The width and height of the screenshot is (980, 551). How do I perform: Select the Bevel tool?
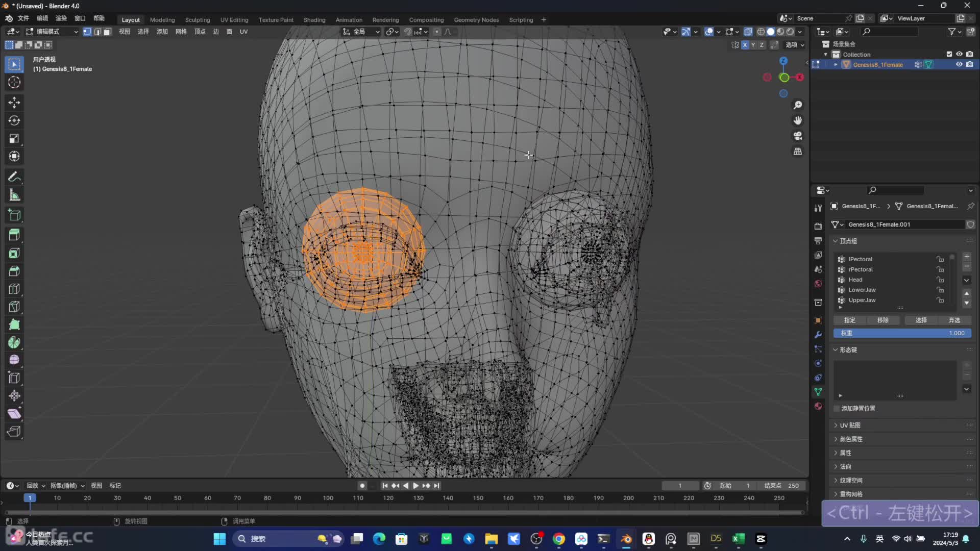pos(14,271)
